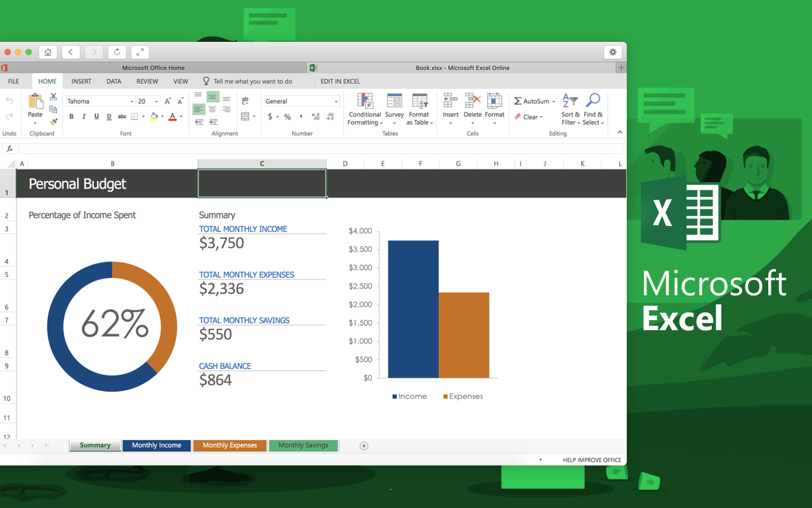Switch to the VIEW ribbon tab

(181, 81)
